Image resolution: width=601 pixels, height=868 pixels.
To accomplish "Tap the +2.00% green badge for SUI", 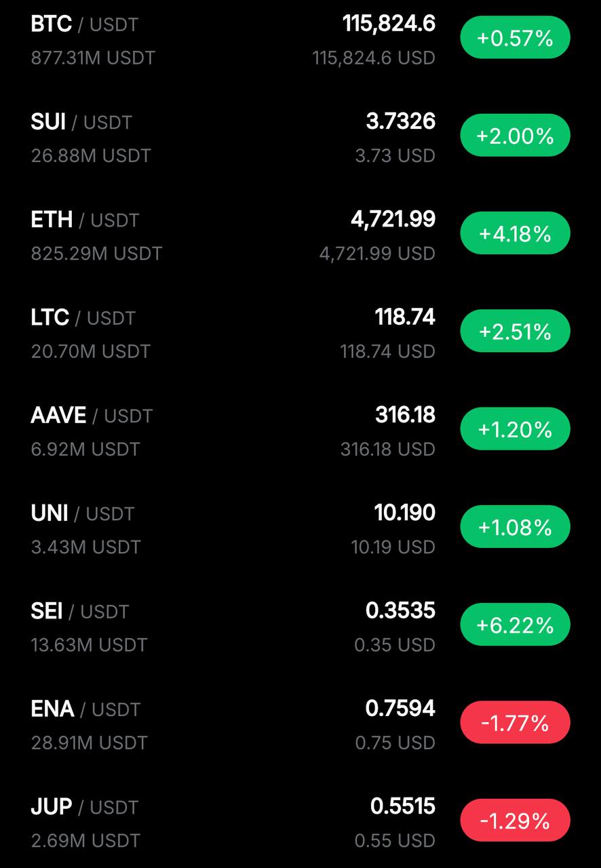I will (515, 136).
